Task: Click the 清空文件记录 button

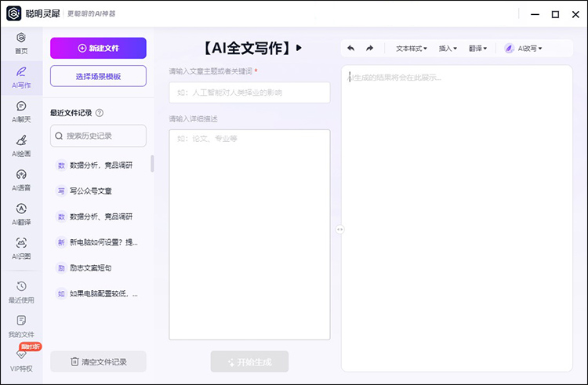Action: point(98,361)
